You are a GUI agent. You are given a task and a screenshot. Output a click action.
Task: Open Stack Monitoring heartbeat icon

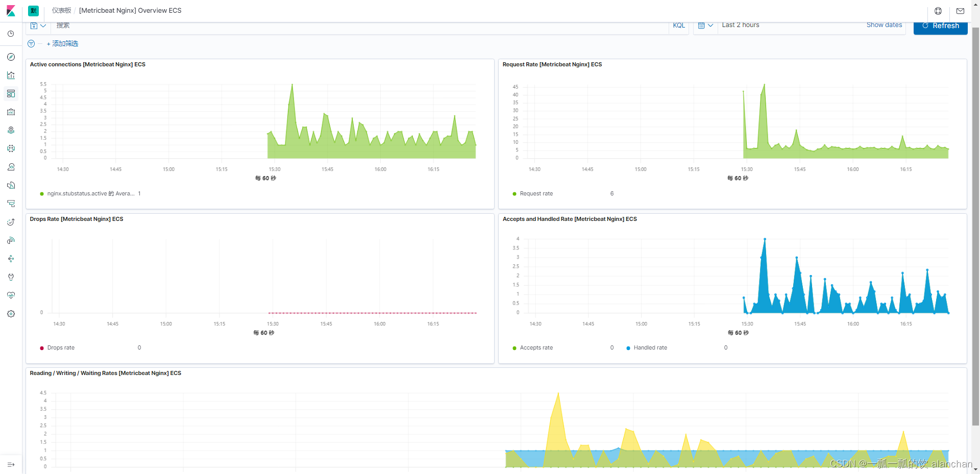(11, 296)
